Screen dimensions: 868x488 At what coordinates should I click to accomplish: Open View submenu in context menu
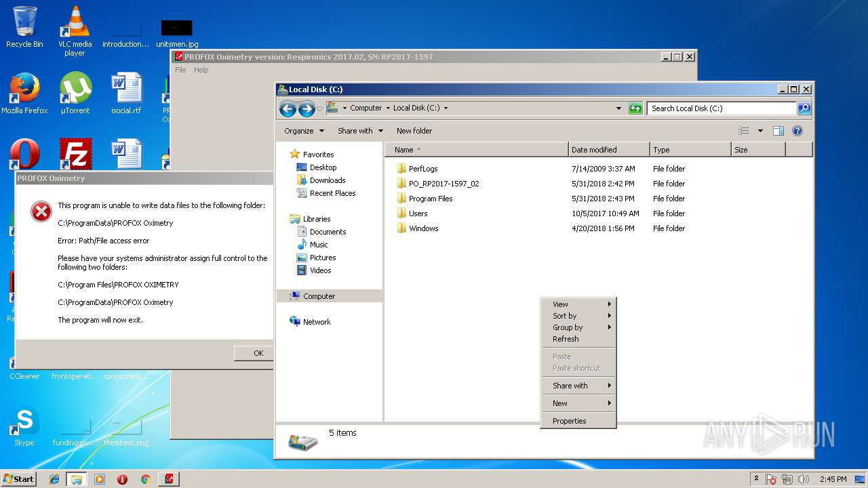coord(578,304)
